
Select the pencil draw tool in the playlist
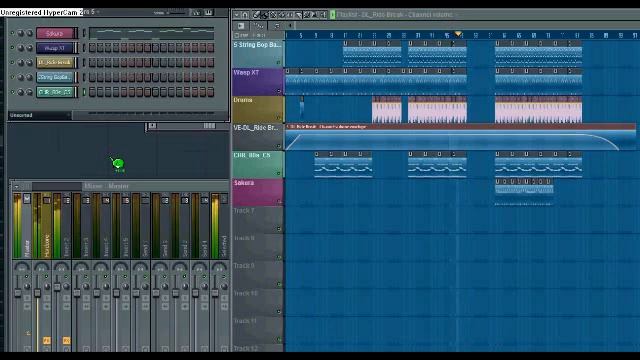point(256,15)
